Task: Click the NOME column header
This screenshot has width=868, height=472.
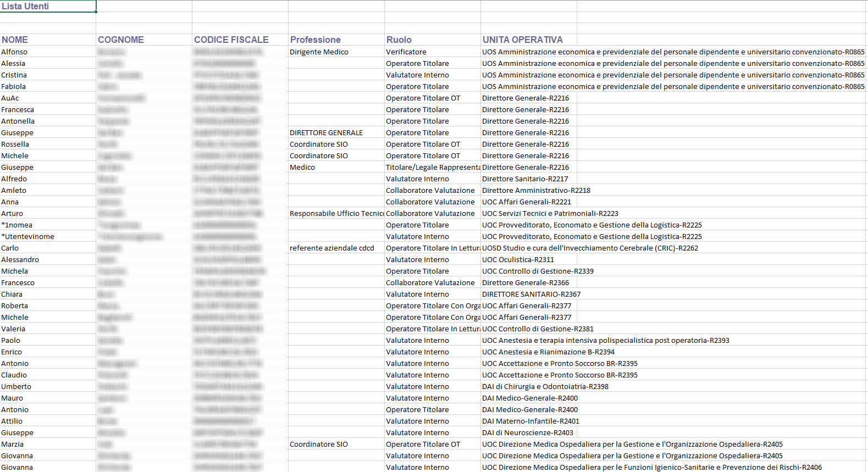Action: (x=48, y=40)
